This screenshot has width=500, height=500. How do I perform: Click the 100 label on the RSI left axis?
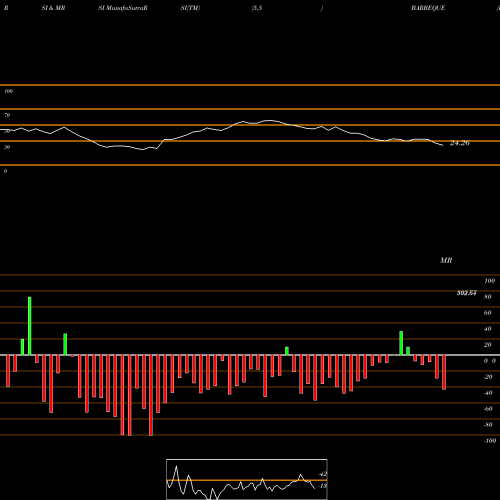click(8, 91)
